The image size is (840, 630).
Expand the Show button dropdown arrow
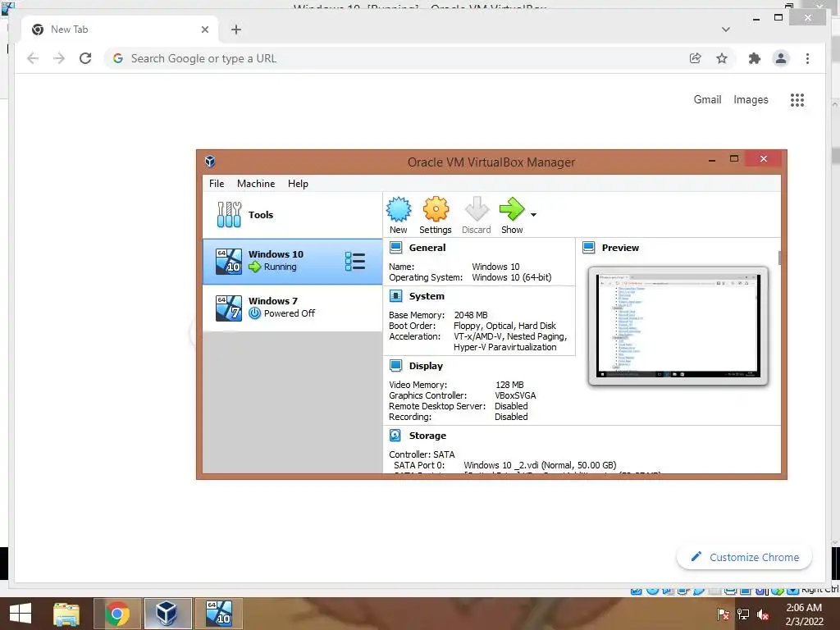click(x=533, y=215)
